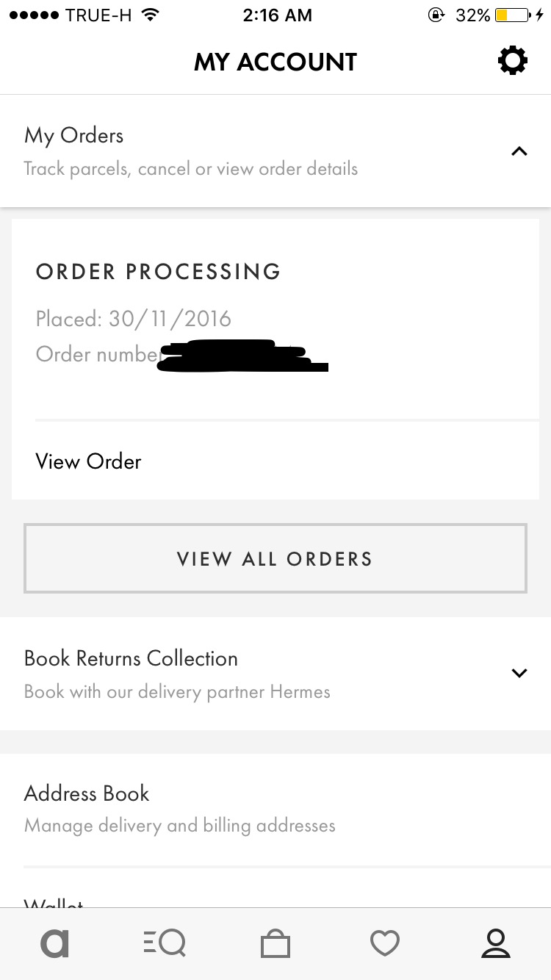Image resolution: width=551 pixels, height=980 pixels.
Task: Expand the Book Returns Collection chevron
Action: (519, 673)
